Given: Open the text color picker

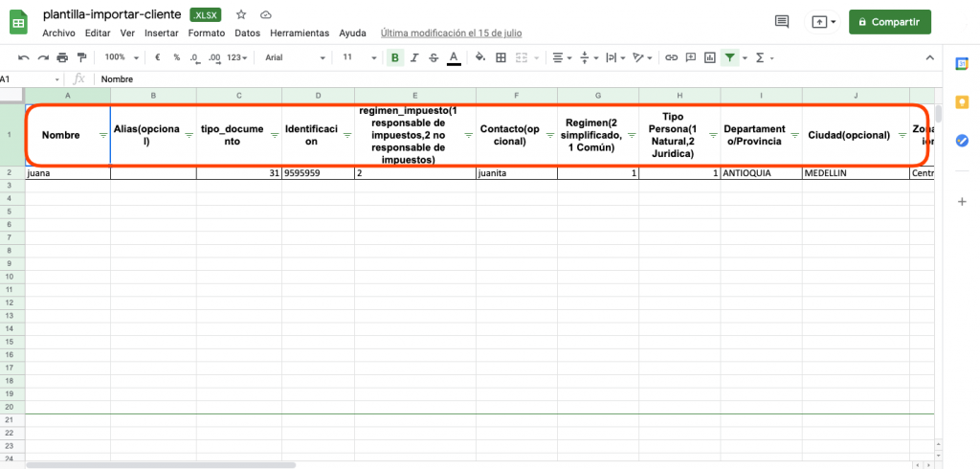Looking at the screenshot, I should [x=455, y=57].
